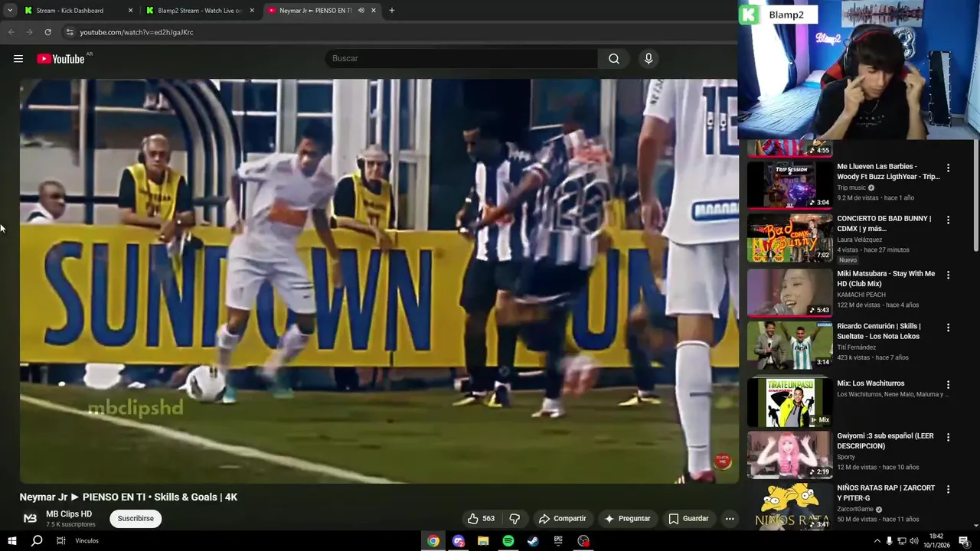Open options for Ricardo Centurión video
980x551 pixels.
pos(948,328)
